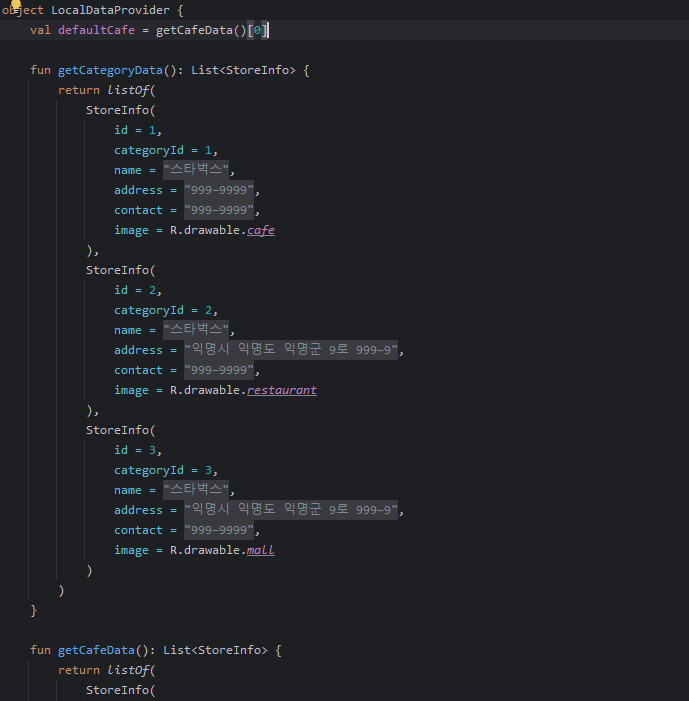
Task: Click listOf( inside getCategoryData
Action: click(131, 90)
